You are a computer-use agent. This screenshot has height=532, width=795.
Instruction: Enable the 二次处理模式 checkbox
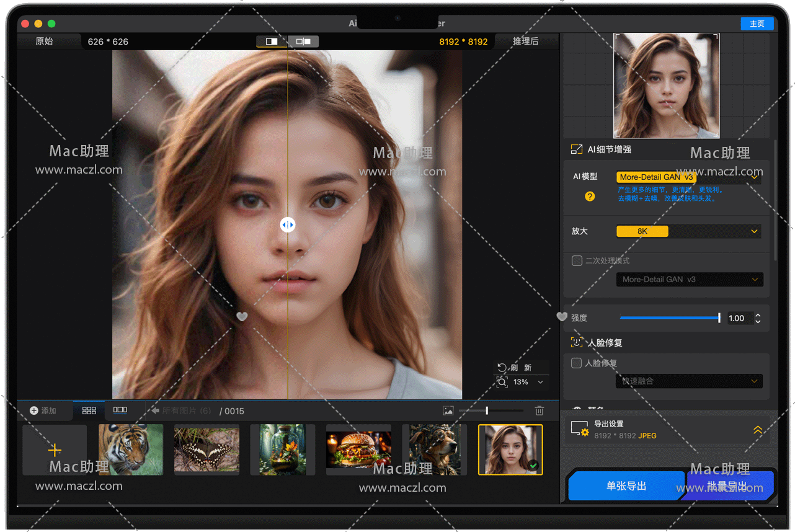(x=577, y=261)
